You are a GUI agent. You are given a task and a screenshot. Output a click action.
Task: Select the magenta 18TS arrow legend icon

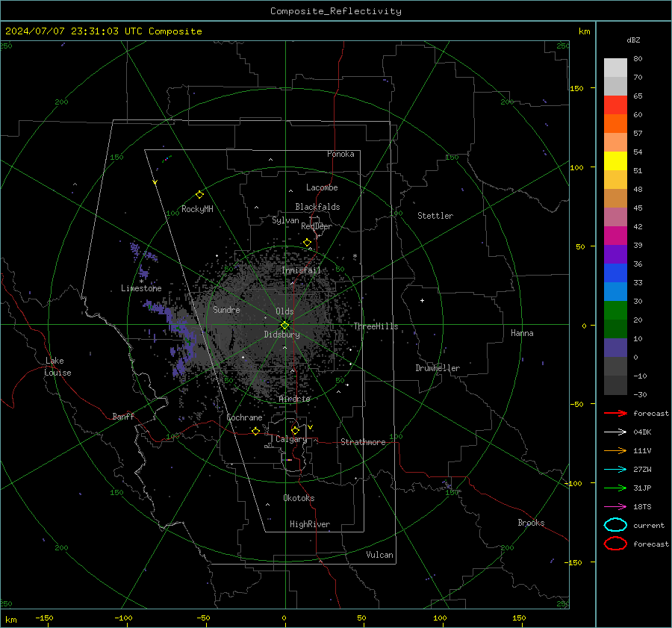point(615,507)
